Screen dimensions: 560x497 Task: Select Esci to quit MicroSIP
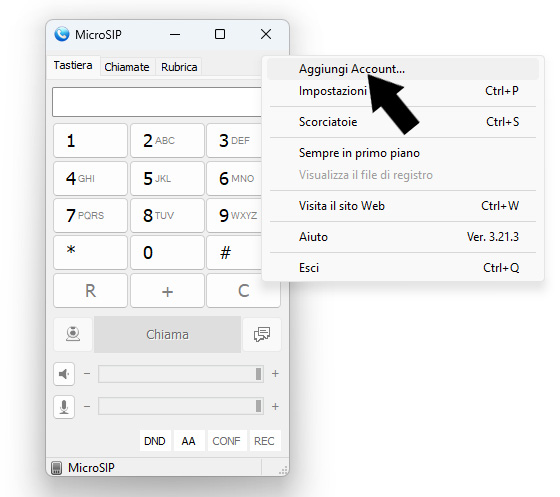point(403,268)
